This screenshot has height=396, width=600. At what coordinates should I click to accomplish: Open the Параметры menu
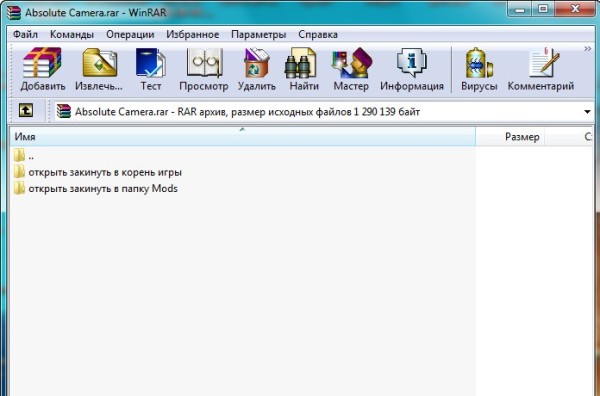point(259,34)
